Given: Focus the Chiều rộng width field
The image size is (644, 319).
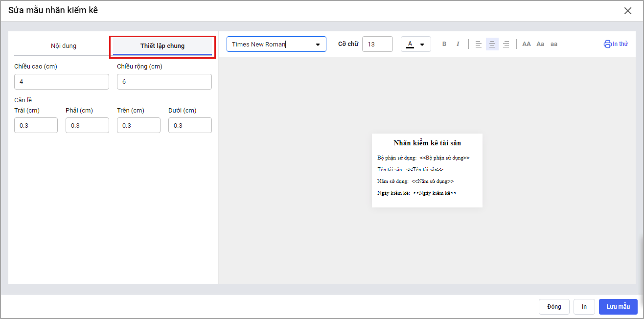Looking at the screenshot, I should [x=164, y=82].
